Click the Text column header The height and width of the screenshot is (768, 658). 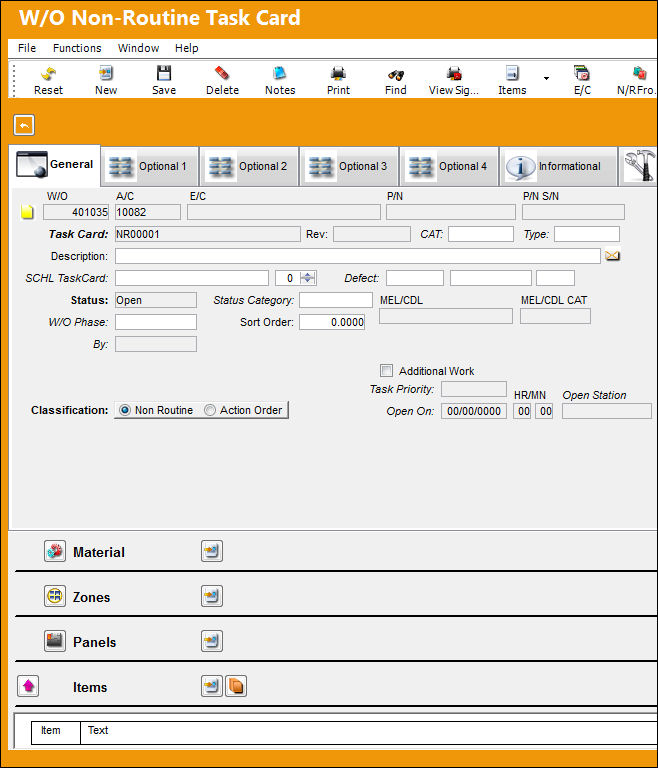368,732
